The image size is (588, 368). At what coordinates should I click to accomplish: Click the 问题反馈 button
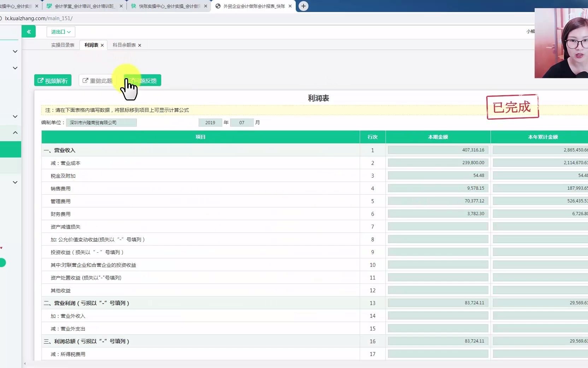click(142, 80)
